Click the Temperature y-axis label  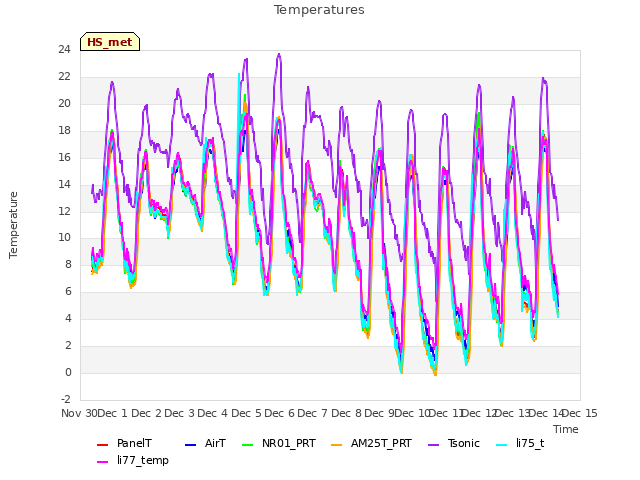coord(13,225)
